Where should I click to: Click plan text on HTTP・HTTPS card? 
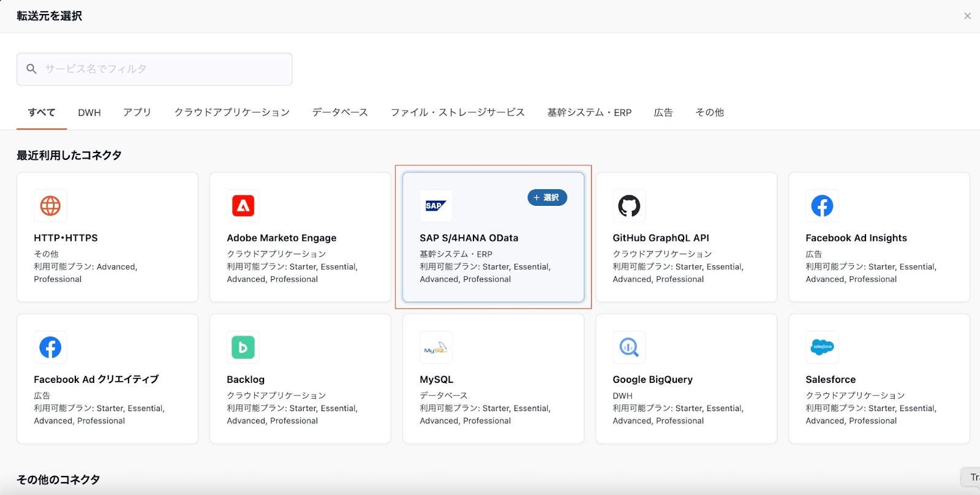pos(86,273)
